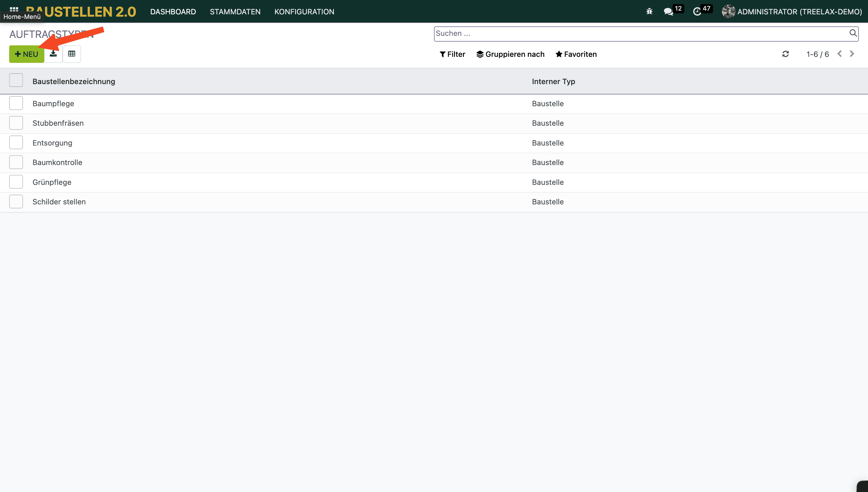This screenshot has width=868, height=492.
Task: Click the spreadsheet table view icon
Action: [x=72, y=54]
